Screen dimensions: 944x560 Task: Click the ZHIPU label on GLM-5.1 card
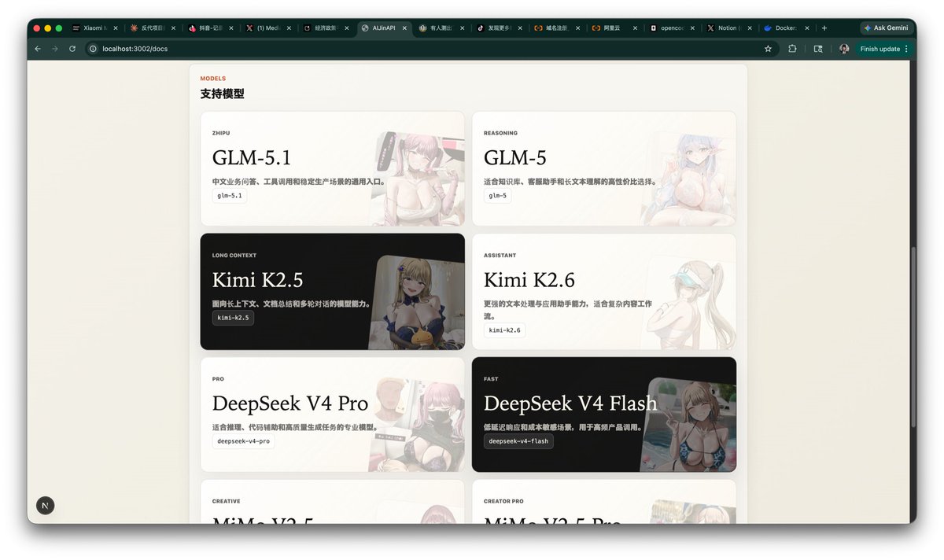tap(221, 133)
